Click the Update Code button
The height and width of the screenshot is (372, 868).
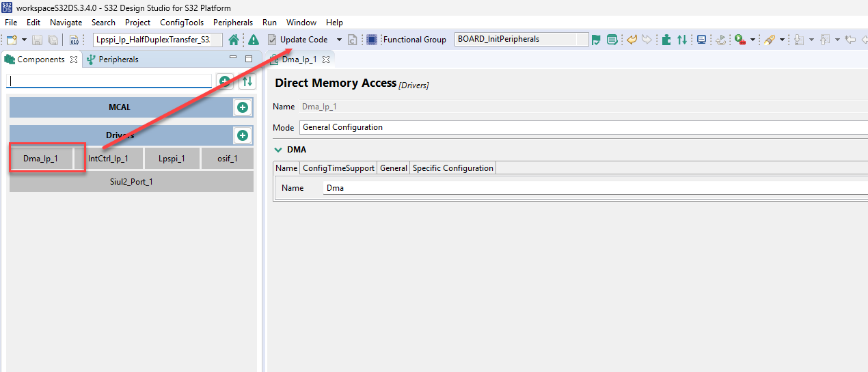pyautogui.click(x=298, y=40)
